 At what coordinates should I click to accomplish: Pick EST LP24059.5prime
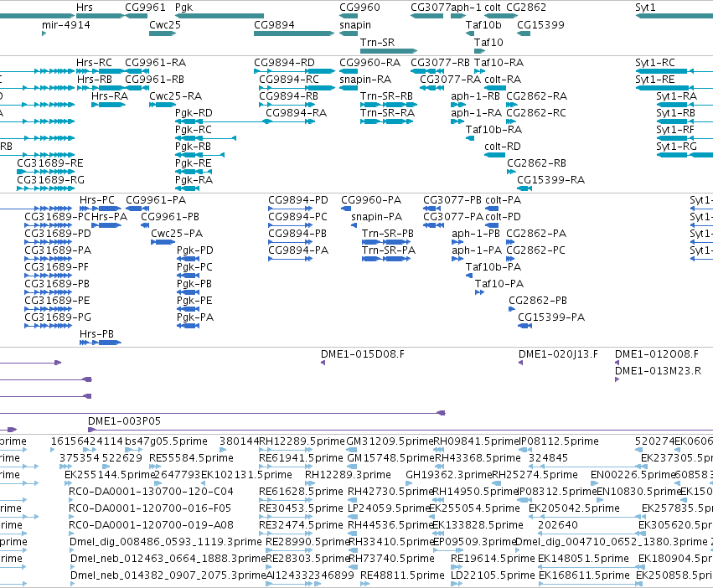pos(390,508)
